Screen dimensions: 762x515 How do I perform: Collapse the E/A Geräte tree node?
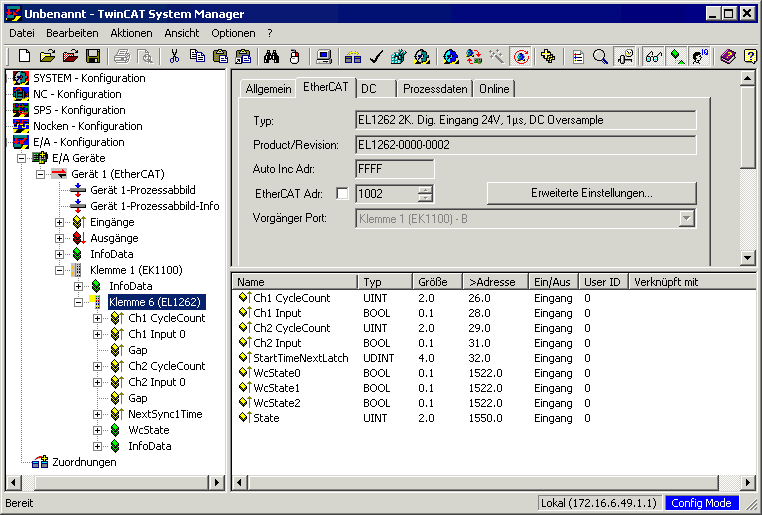[21, 158]
